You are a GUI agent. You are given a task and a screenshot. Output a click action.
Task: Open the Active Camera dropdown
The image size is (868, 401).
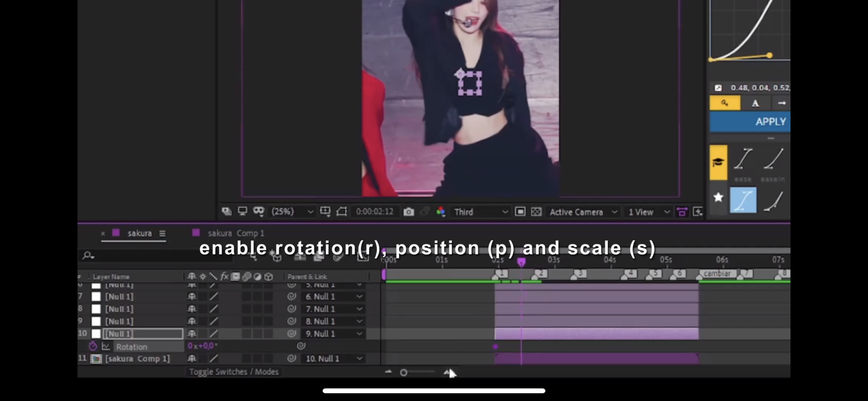coord(583,212)
